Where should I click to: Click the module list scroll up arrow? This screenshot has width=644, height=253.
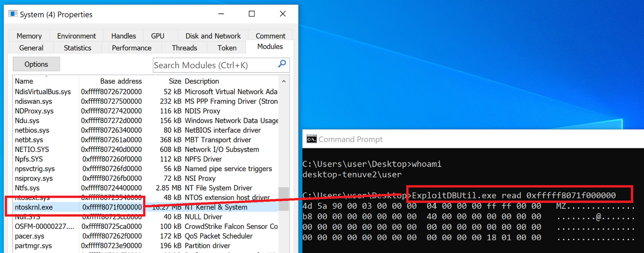coord(284,81)
